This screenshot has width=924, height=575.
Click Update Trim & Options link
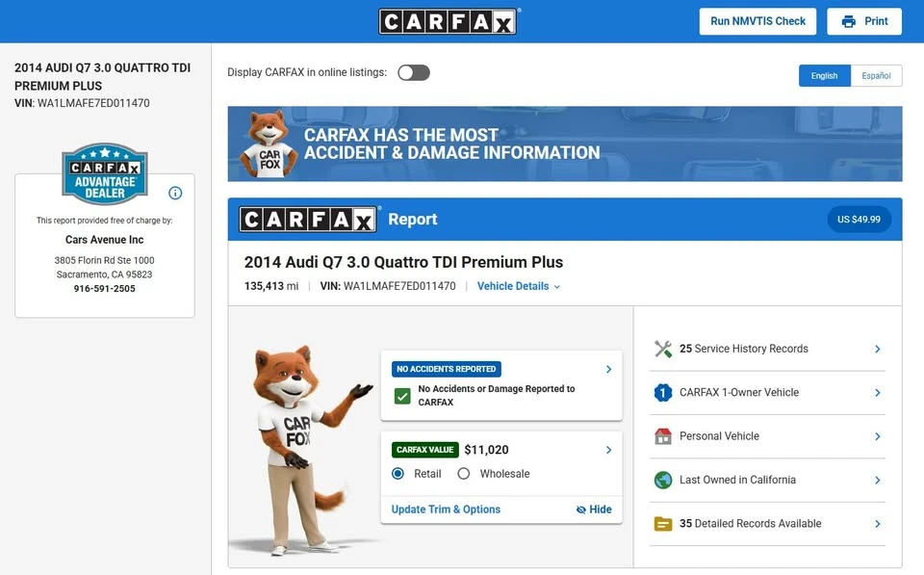pos(446,510)
